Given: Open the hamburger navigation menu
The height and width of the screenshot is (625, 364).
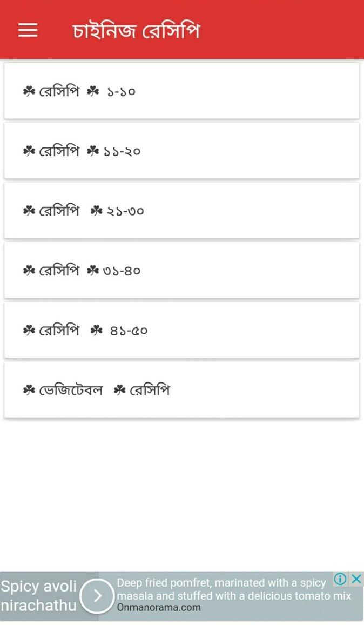Looking at the screenshot, I should 28,30.
